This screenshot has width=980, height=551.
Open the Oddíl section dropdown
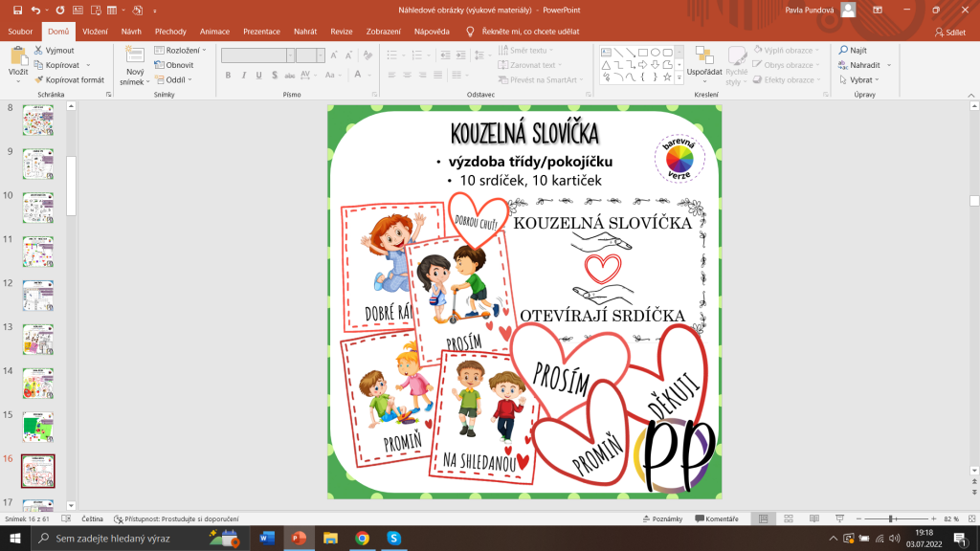pos(173,80)
